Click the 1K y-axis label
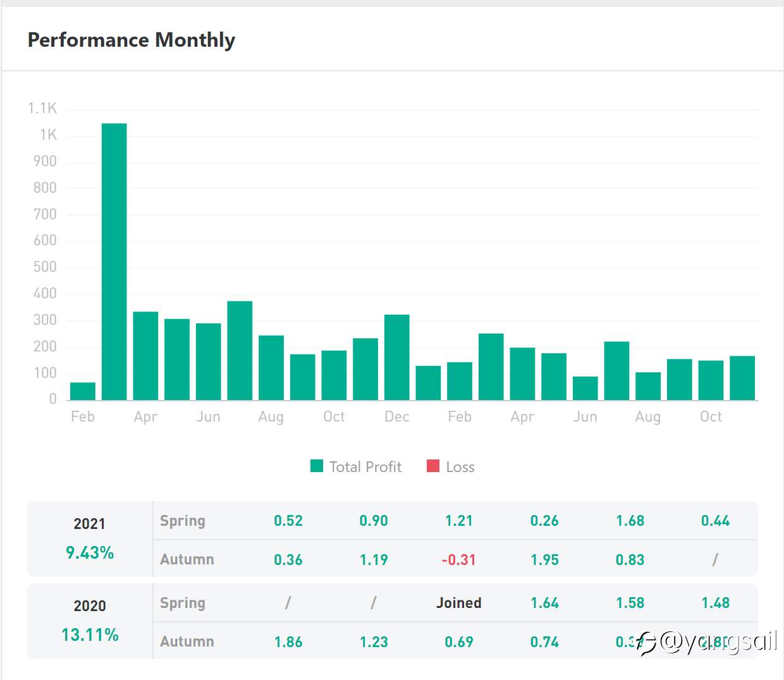Image resolution: width=784 pixels, height=680 pixels. (x=48, y=135)
